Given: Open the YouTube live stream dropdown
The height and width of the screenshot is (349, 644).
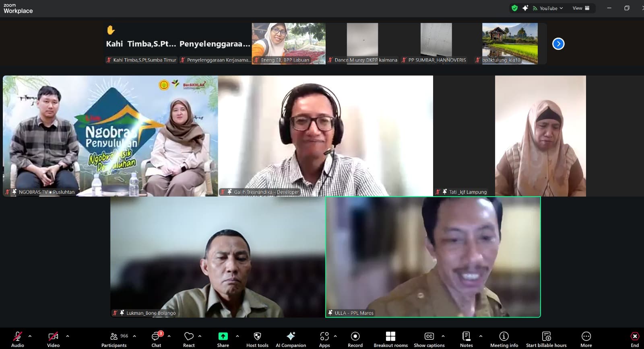Looking at the screenshot, I should [x=548, y=8].
